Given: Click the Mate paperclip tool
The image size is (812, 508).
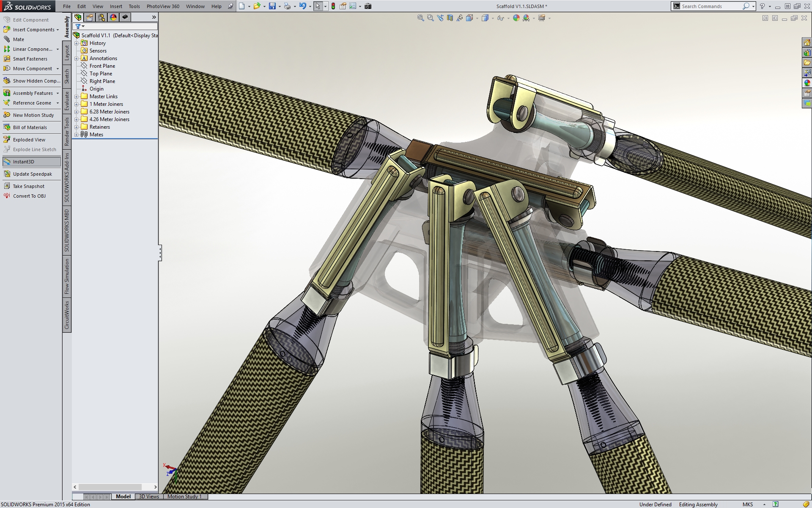Looking at the screenshot, I should click(x=18, y=39).
